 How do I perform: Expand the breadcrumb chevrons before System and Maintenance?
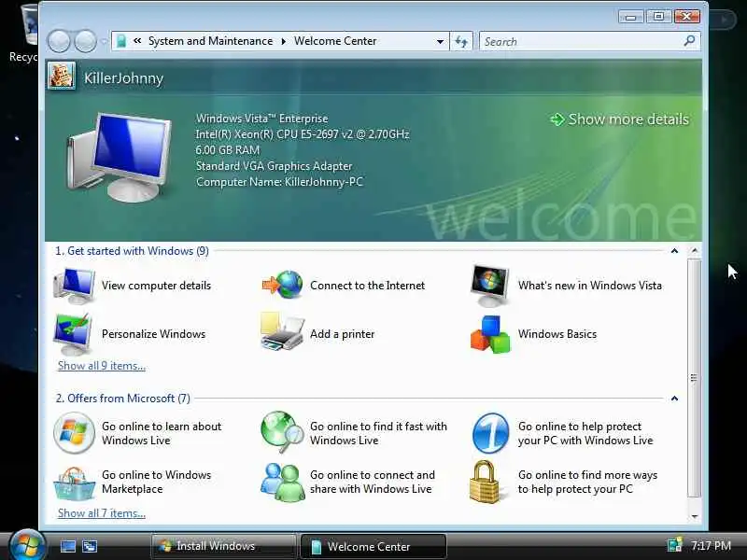137,41
